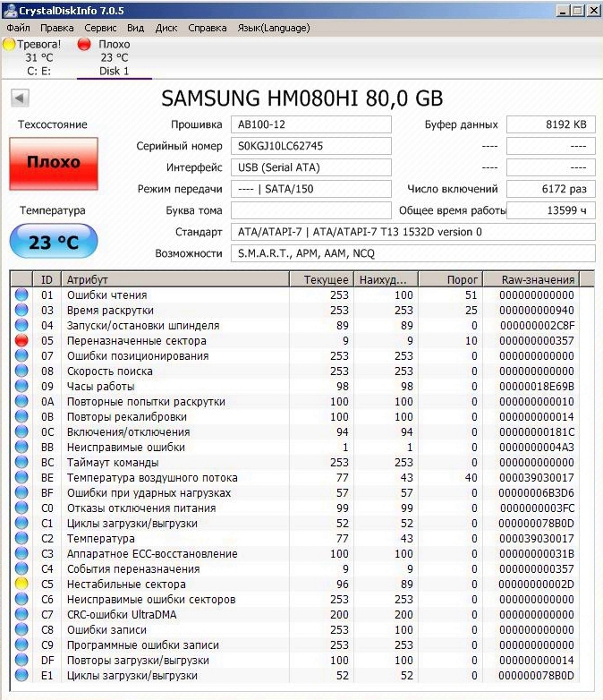Viewport: 603px width, 700px height.
Task: Click the blue status icon for attribute 04
Action: coord(21,326)
